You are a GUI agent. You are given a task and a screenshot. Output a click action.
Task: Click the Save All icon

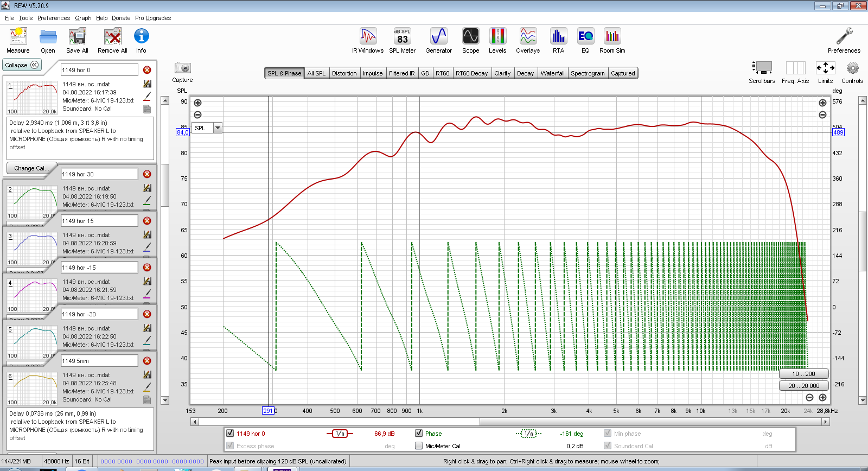point(77,41)
